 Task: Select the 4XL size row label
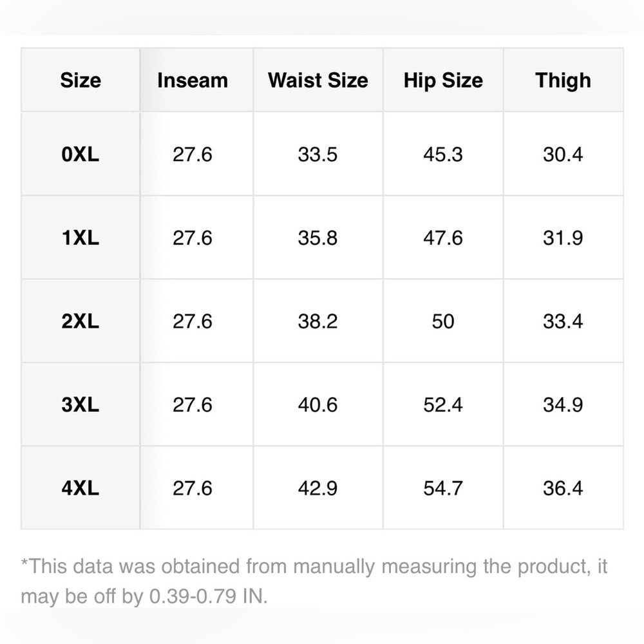click(80, 488)
